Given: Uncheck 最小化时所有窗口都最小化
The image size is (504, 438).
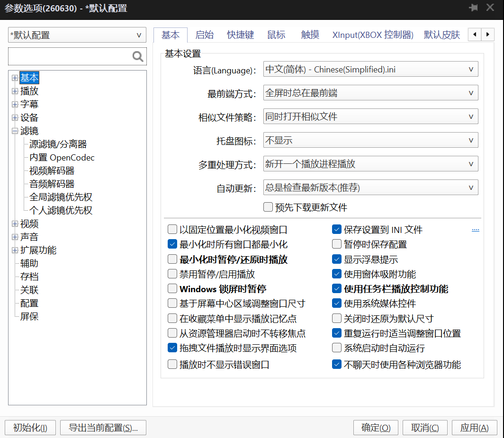Looking at the screenshot, I should (172, 244).
